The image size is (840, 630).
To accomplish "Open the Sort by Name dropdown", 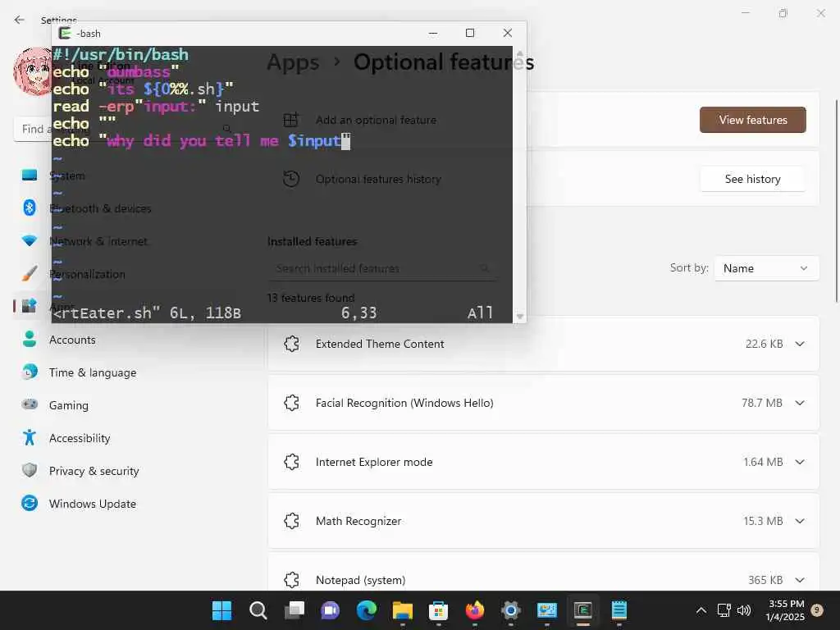I will [x=766, y=268].
